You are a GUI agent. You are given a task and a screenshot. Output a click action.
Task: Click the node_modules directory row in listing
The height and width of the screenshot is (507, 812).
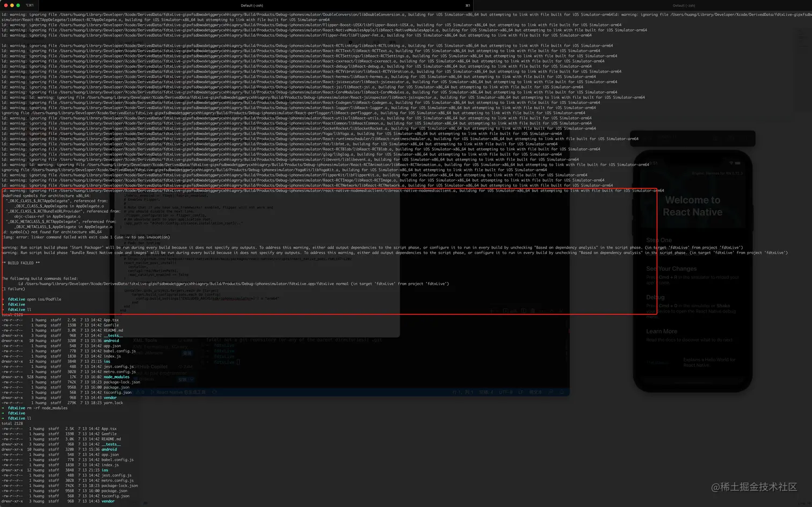66,377
